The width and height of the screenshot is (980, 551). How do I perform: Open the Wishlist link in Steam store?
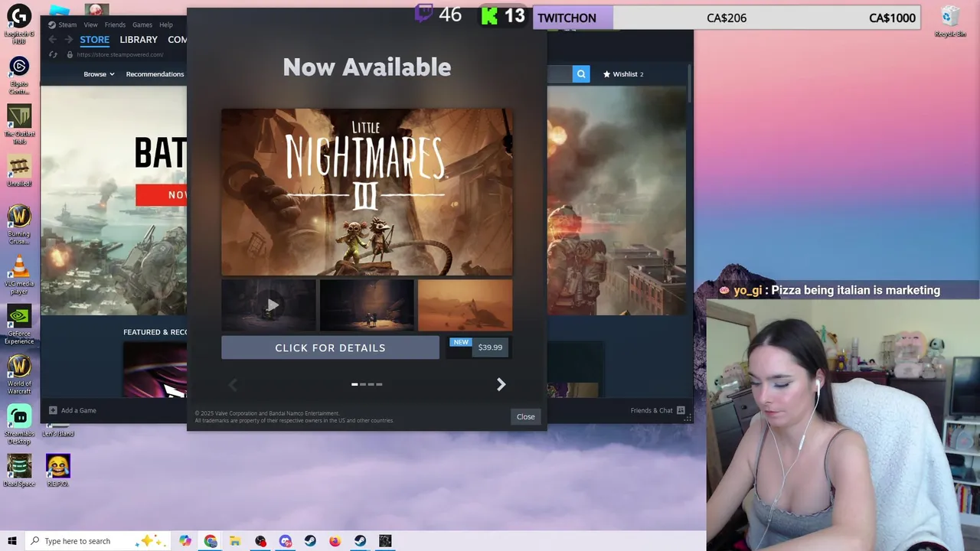624,74
